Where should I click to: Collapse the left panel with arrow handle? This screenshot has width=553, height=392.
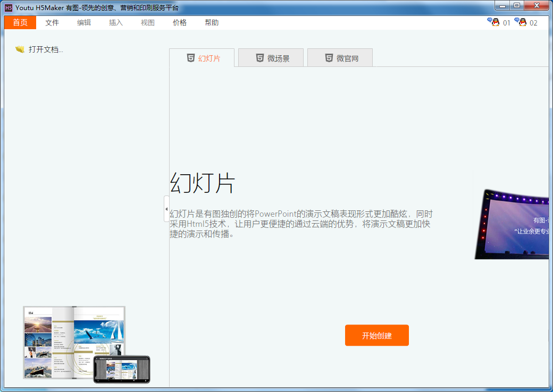tap(166, 209)
